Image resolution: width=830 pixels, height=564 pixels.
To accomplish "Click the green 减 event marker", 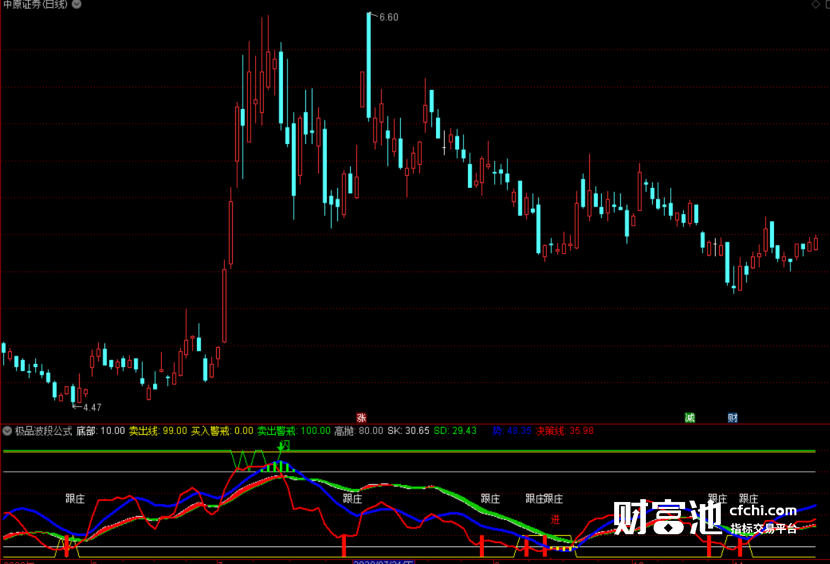I will coord(689,418).
